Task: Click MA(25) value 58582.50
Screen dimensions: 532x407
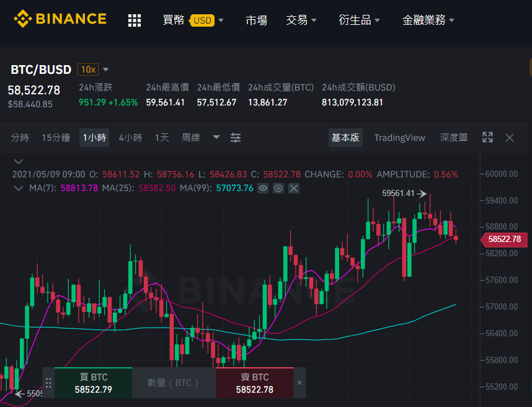Action: [x=157, y=188]
